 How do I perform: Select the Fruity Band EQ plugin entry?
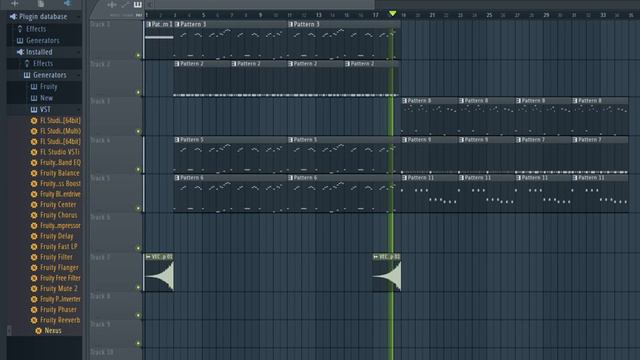pyautogui.click(x=60, y=162)
